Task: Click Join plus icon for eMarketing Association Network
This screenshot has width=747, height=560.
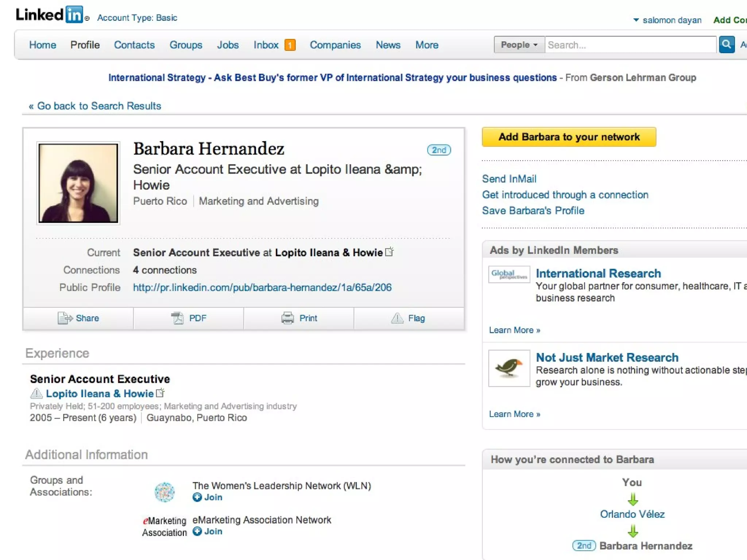Action: [197, 532]
